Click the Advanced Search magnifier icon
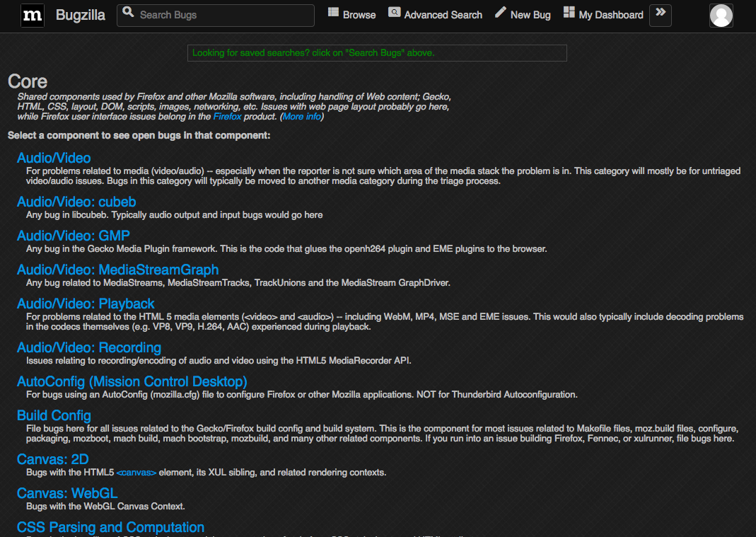The width and height of the screenshot is (756, 537). (x=395, y=12)
